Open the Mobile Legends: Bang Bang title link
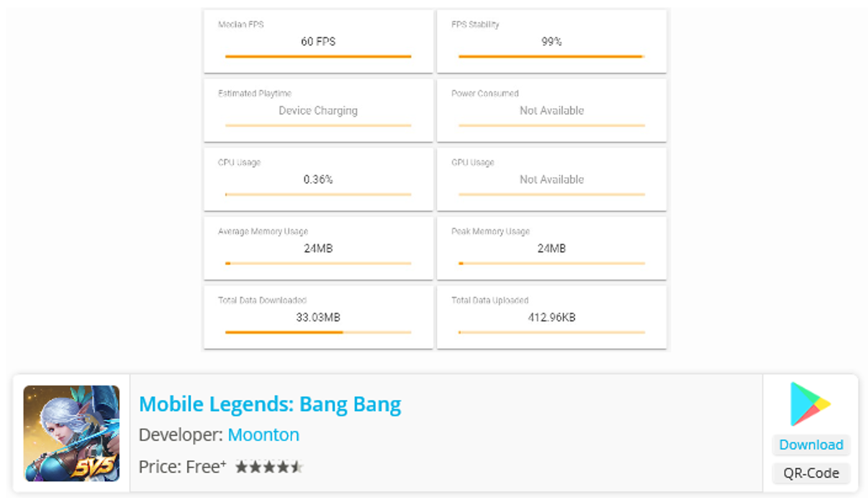868x498 pixels. pos(270,404)
